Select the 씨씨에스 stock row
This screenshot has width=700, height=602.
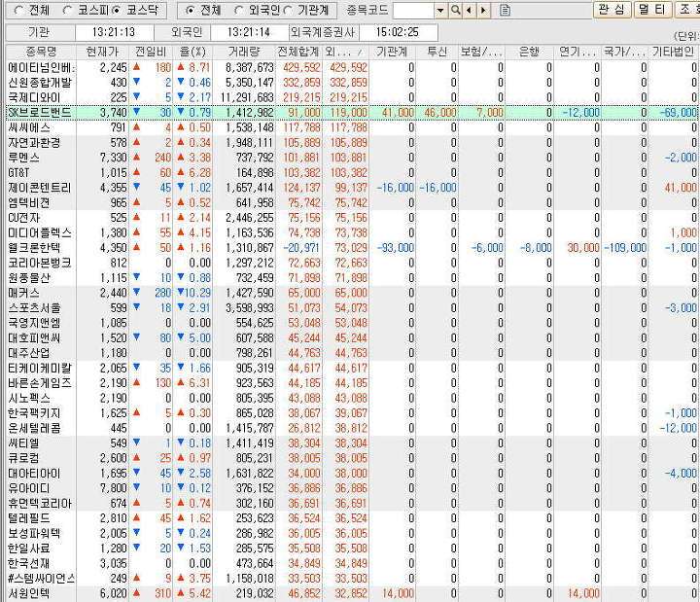click(x=353, y=127)
